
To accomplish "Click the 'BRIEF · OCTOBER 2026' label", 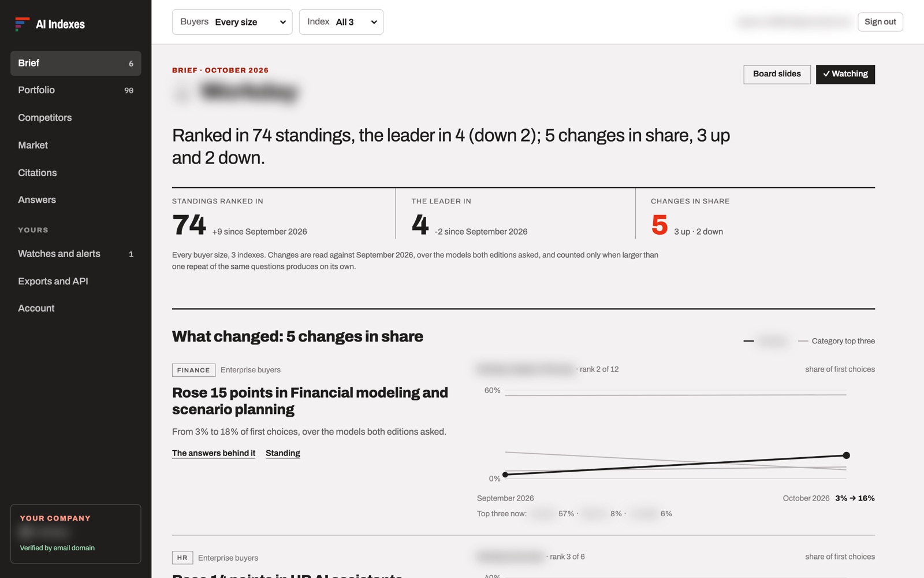I will (220, 71).
